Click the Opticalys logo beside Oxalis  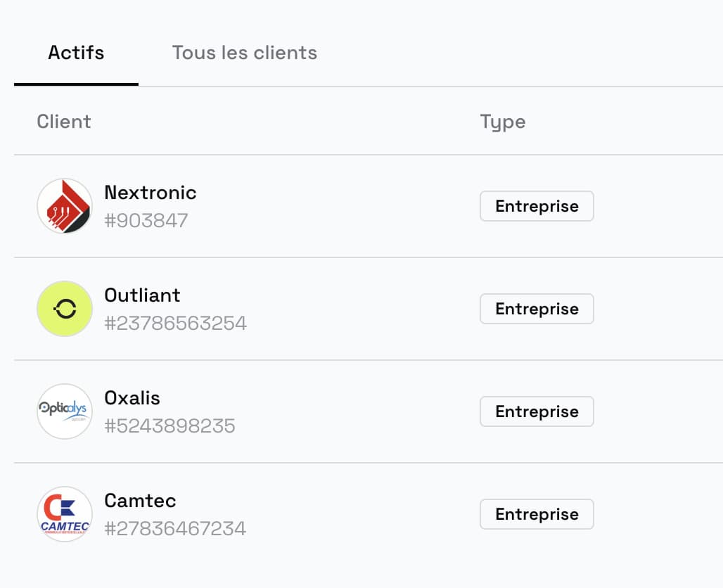(65, 411)
